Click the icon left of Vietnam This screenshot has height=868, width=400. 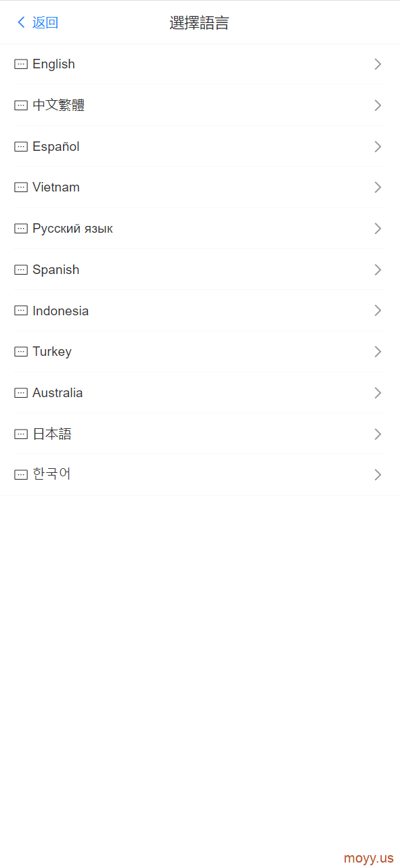[21, 187]
